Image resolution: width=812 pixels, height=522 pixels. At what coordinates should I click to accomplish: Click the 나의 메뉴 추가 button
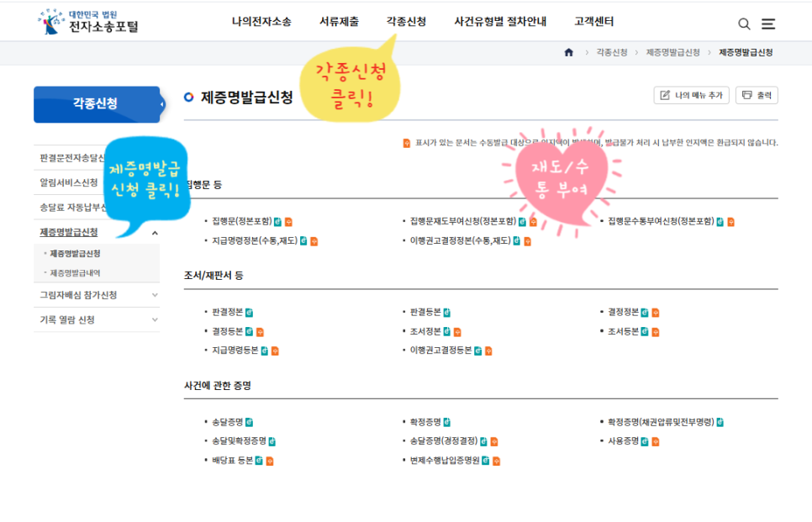(691, 96)
